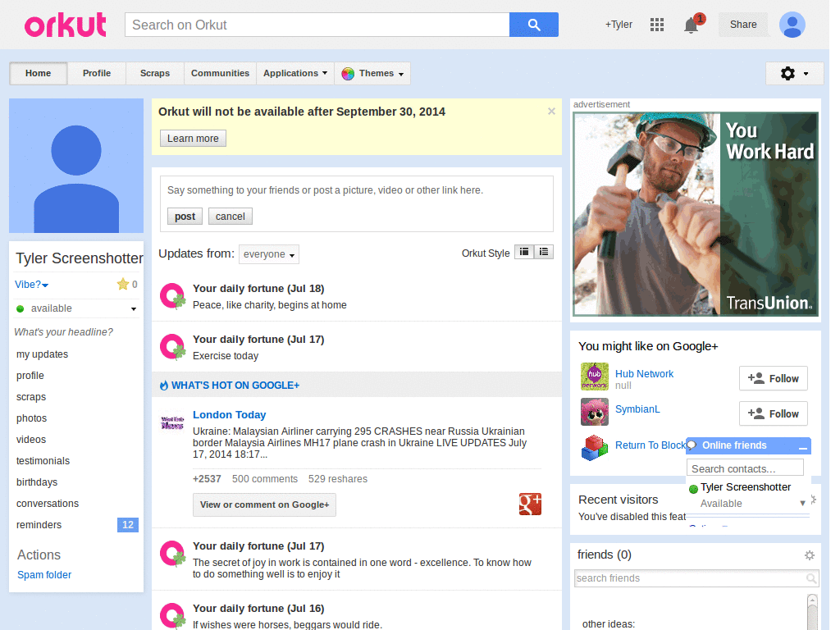
Task: Click the Google+ red icon
Action: [531, 504]
